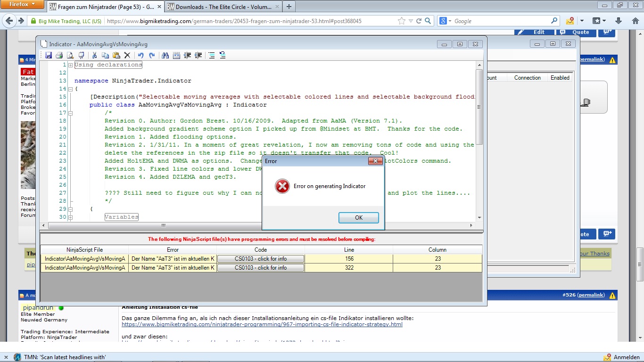
Task: Comment out lines with the cyan lines icon
Action: (x=212, y=55)
